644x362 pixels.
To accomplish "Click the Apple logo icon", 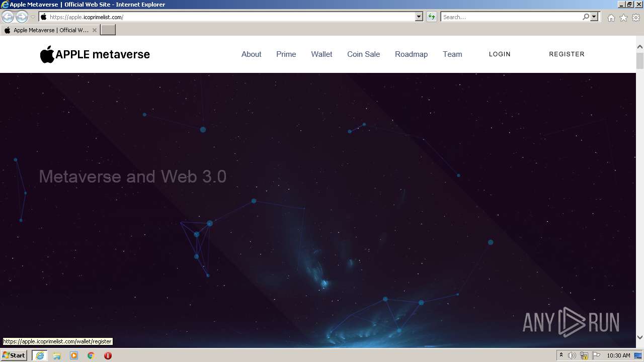I will (x=47, y=54).
